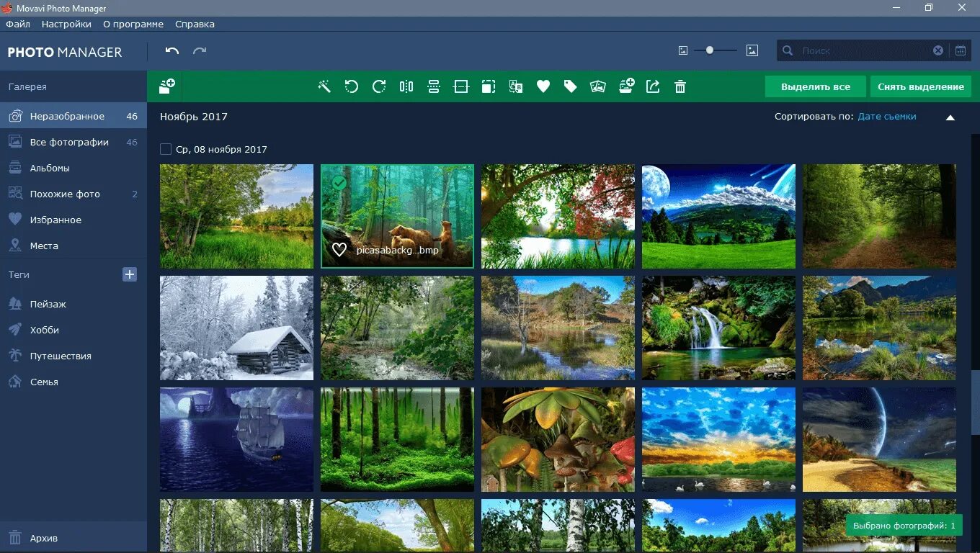Tick the Ср, 08 ноября 2017 checkbox

point(166,149)
